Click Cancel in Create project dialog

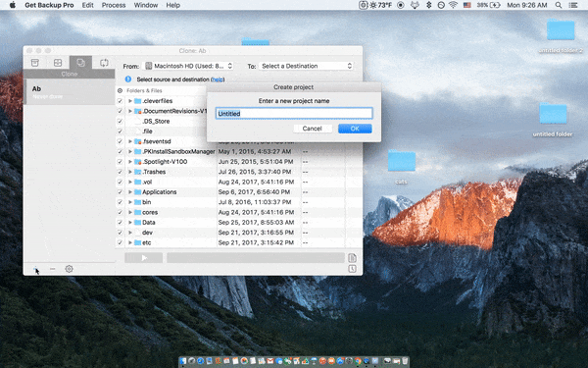(312, 129)
